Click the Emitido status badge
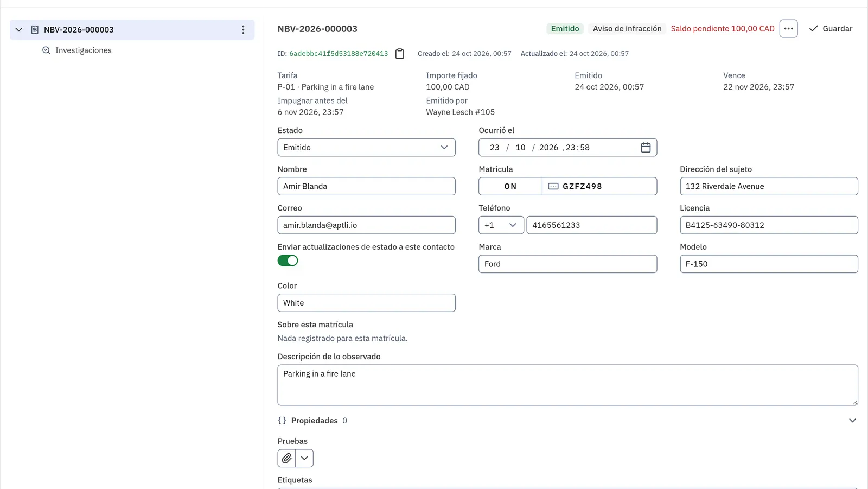This screenshot has width=868, height=489. click(x=565, y=29)
